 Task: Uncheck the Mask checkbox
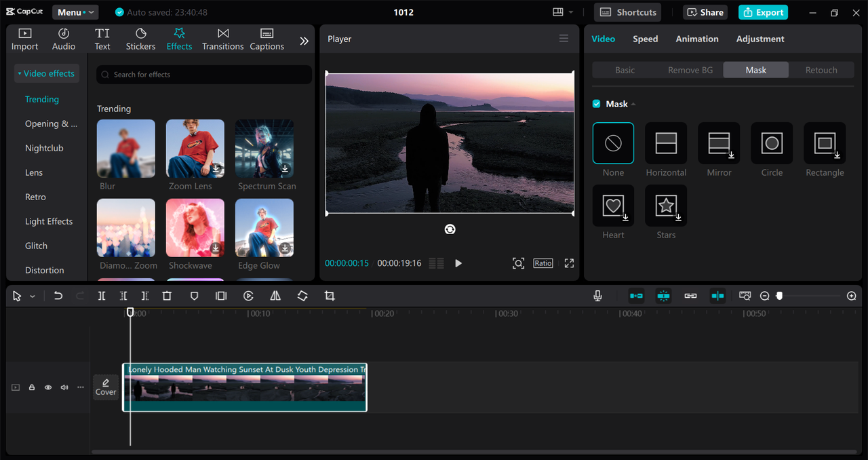[x=597, y=104]
